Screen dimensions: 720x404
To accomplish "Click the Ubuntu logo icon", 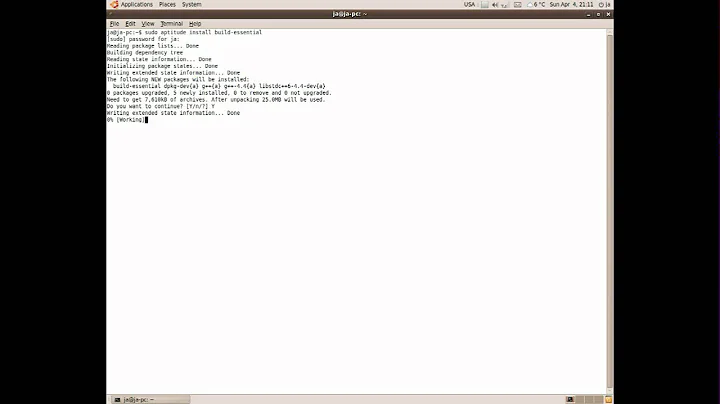I will 114,4.
